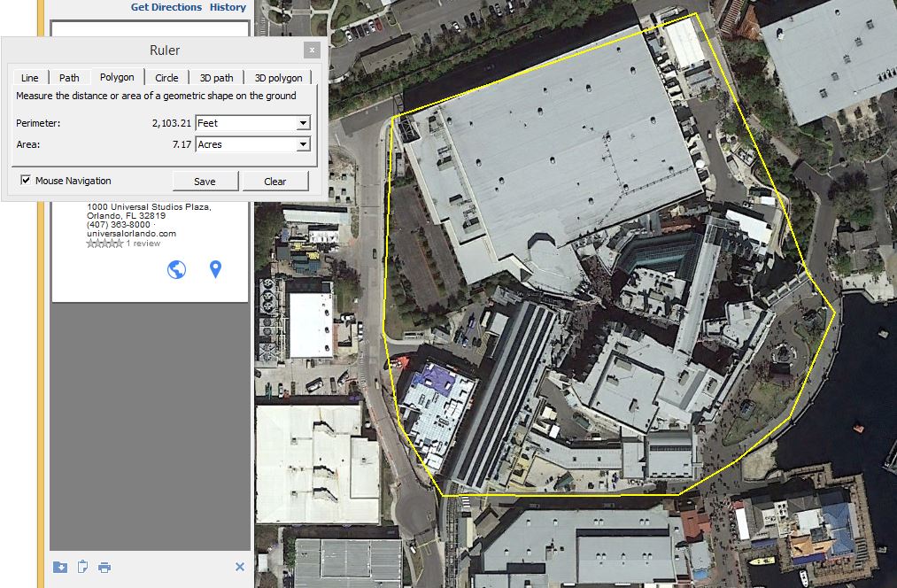Open the History link

[x=228, y=7]
